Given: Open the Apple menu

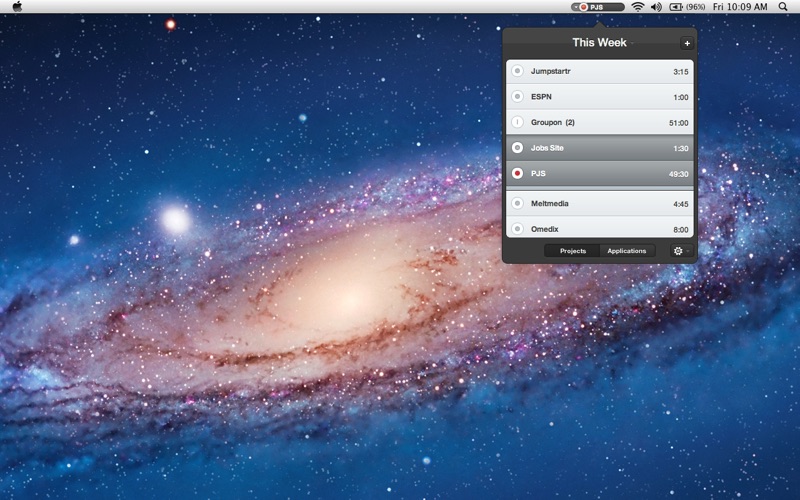Looking at the screenshot, I should (x=17, y=7).
